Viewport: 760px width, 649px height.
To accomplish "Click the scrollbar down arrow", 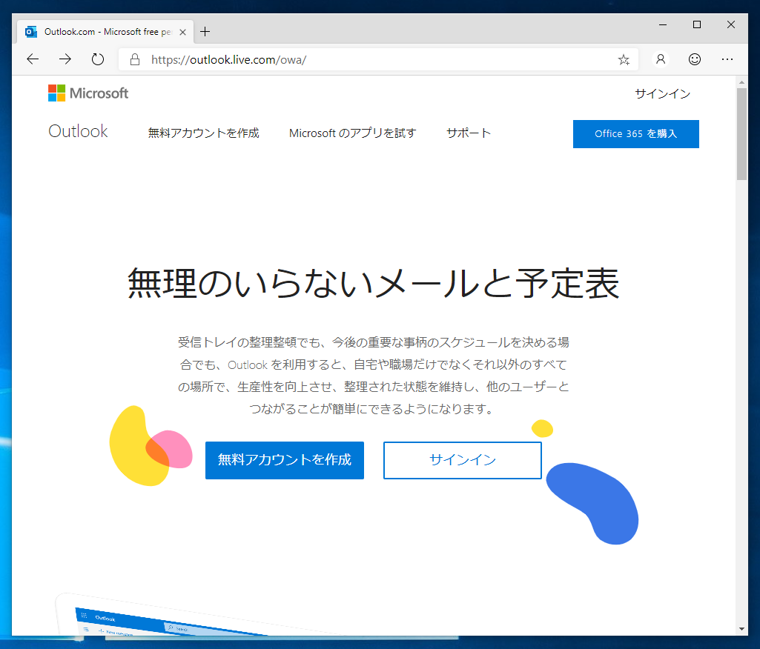I will click(x=741, y=629).
